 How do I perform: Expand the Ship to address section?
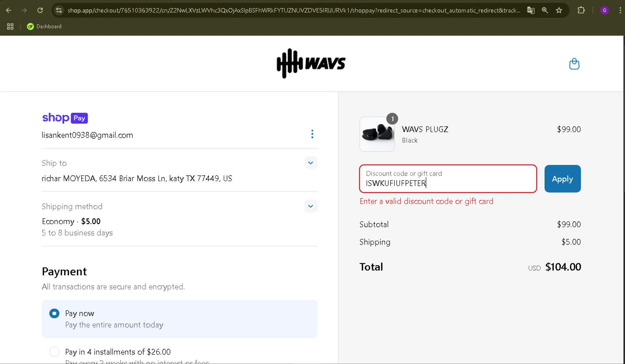(310, 163)
